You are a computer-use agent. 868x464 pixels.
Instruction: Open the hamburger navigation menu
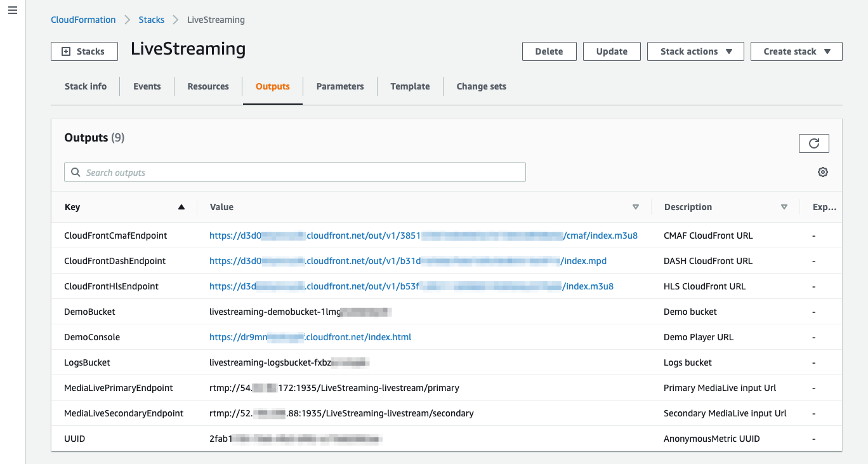(13, 11)
